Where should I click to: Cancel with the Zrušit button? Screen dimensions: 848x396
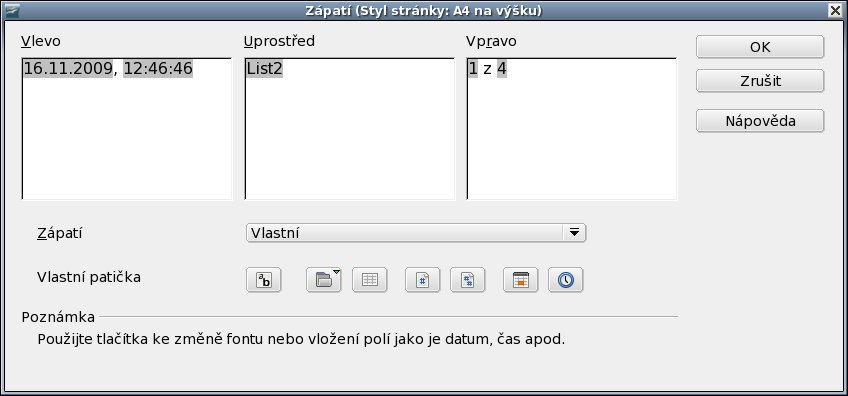(760, 81)
